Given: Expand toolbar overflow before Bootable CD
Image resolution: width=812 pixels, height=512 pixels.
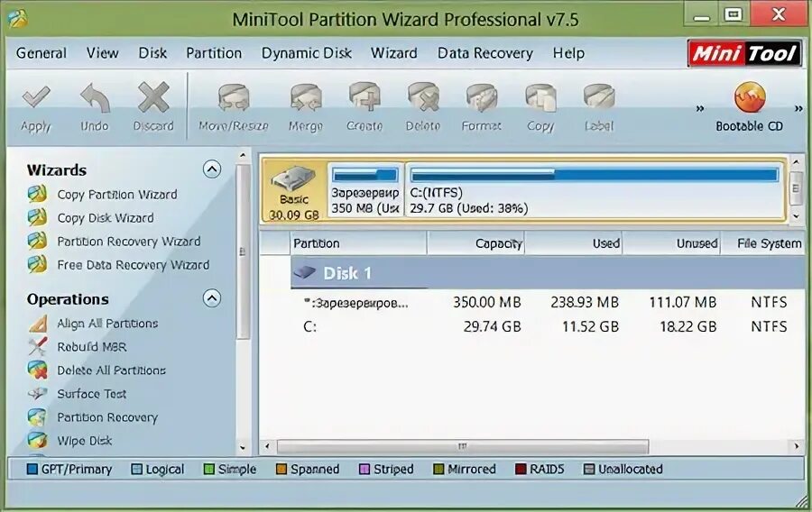Looking at the screenshot, I should point(700,108).
